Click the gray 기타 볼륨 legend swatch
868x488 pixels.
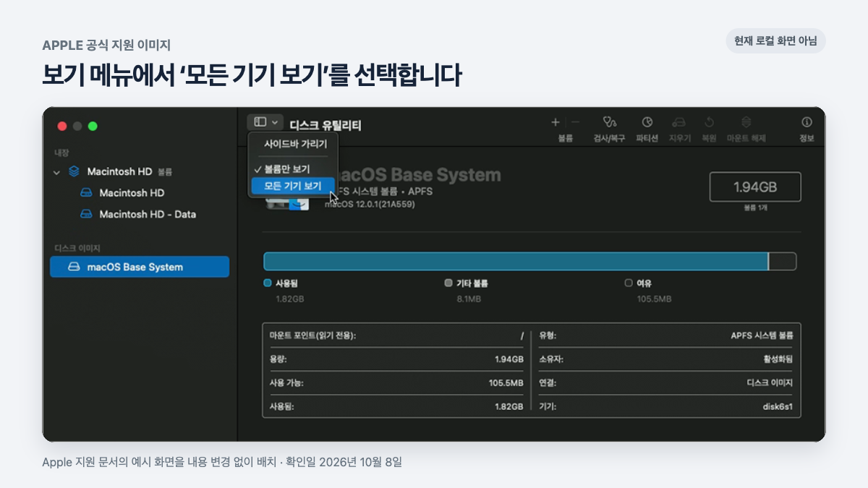coord(448,283)
